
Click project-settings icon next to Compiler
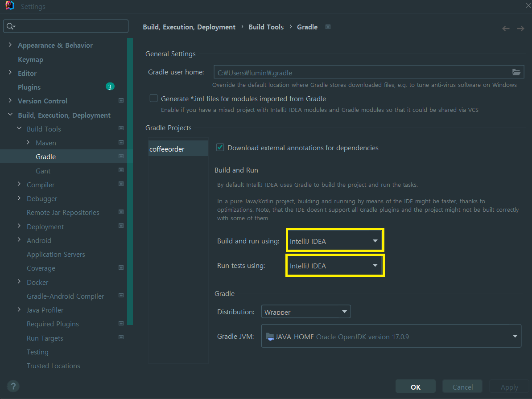click(121, 184)
